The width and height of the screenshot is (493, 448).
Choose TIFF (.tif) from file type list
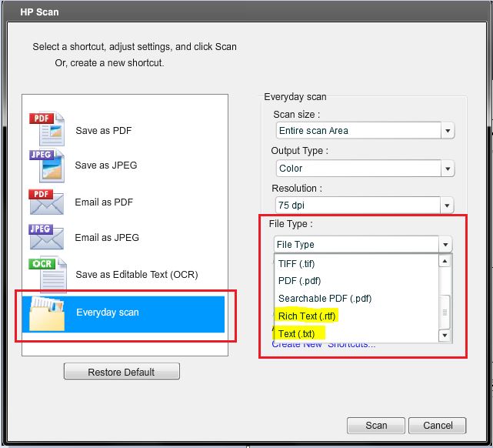pyautogui.click(x=296, y=263)
